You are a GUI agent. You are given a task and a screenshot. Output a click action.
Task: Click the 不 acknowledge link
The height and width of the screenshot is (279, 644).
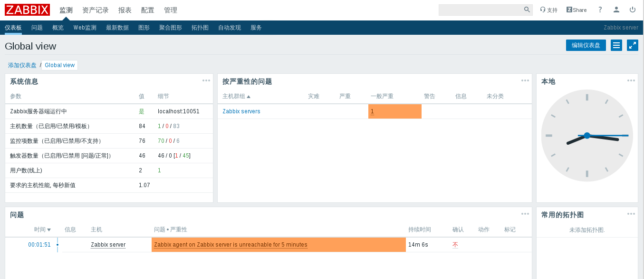[x=455, y=245]
